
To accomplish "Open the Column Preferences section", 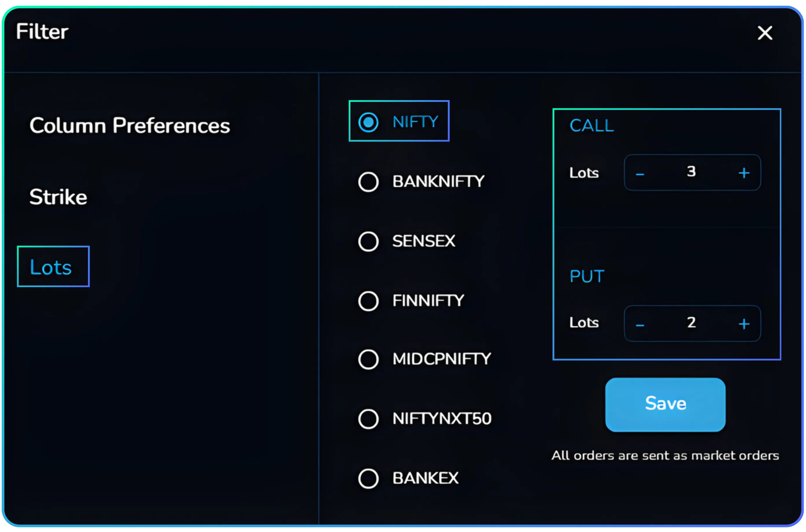I will (130, 126).
